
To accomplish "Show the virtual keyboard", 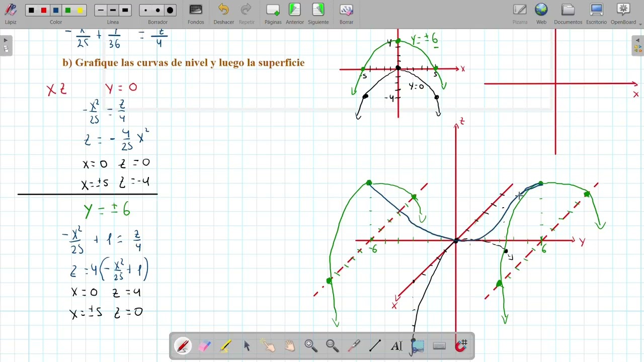I will coord(439,346).
